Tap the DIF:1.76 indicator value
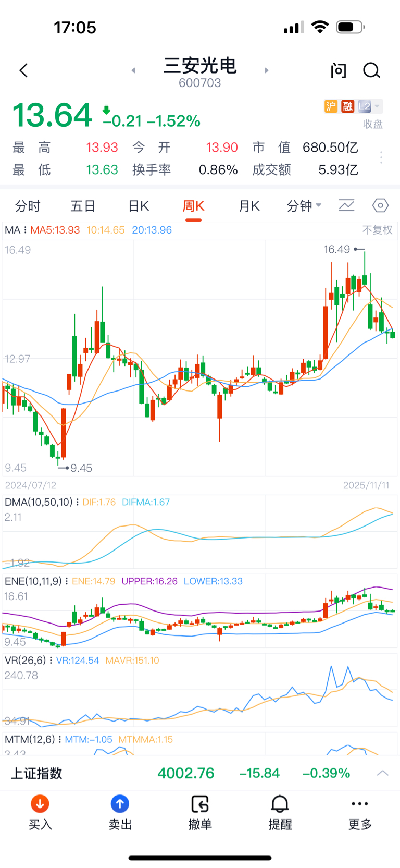This screenshot has height=868, width=400. pyautogui.click(x=99, y=502)
